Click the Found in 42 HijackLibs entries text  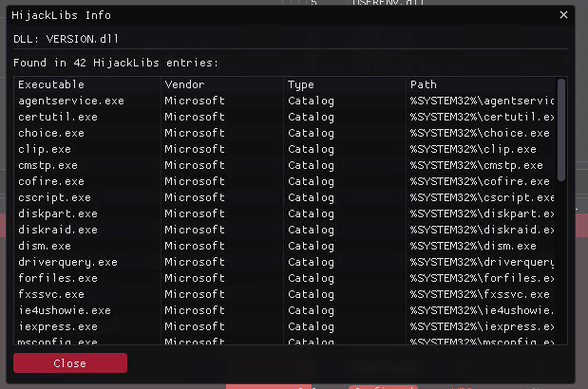[x=116, y=63]
